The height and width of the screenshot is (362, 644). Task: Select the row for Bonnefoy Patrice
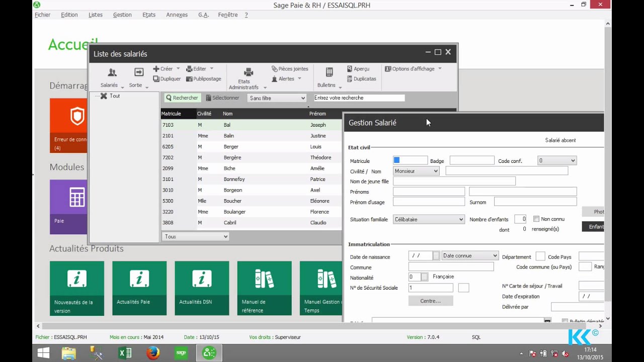click(251, 179)
